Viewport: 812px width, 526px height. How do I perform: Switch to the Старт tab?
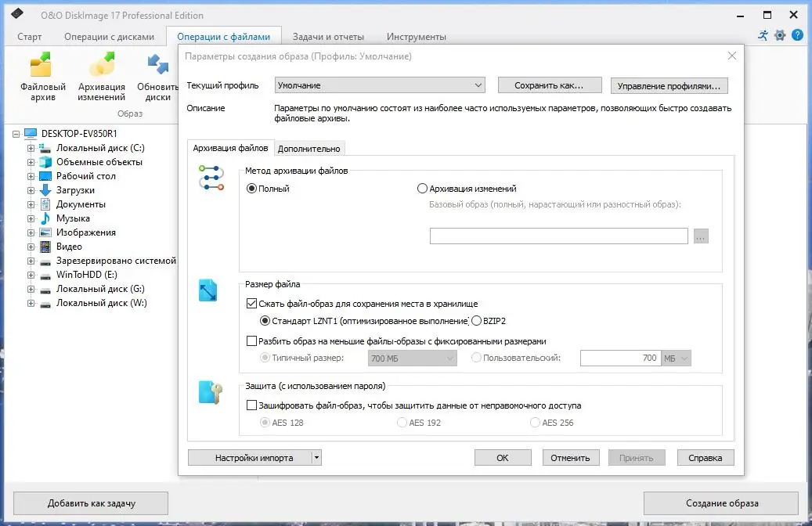pos(29,37)
